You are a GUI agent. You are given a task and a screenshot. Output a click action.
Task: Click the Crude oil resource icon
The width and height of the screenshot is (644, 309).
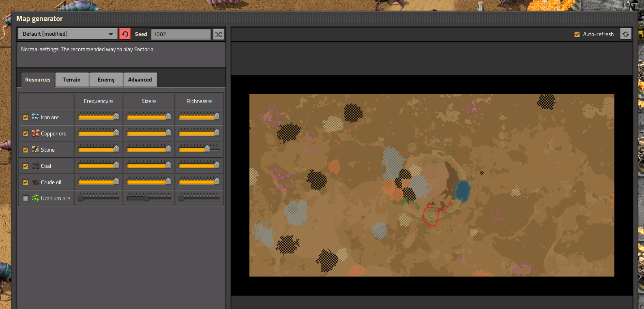pos(36,182)
